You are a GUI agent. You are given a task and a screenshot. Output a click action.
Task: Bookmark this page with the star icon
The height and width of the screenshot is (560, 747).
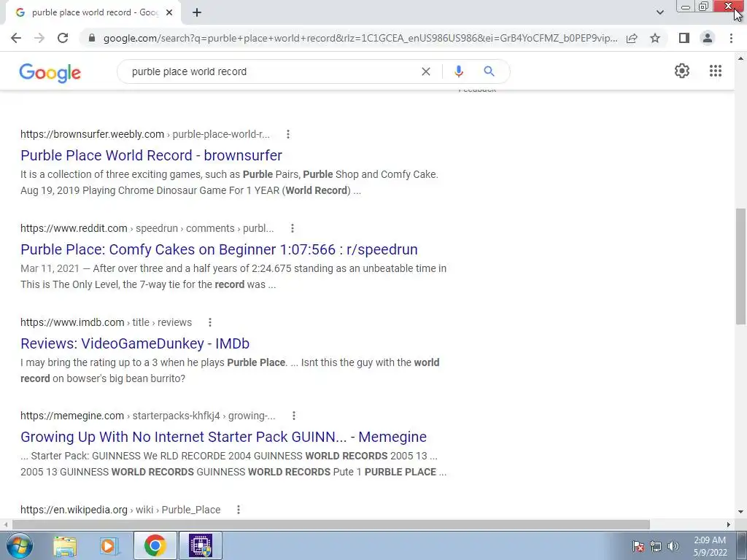pyautogui.click(x=655, y=38)
